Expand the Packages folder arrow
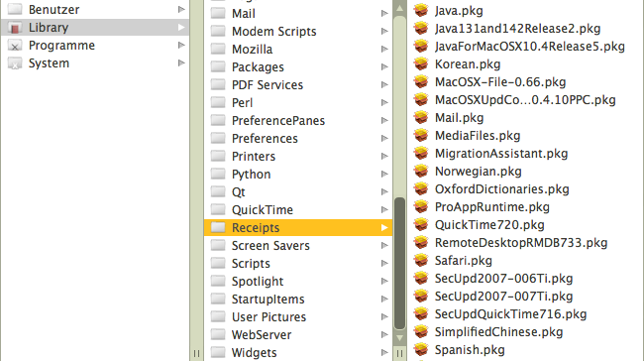The width and height of the screenshot is (644, 361). click(384, 66)
